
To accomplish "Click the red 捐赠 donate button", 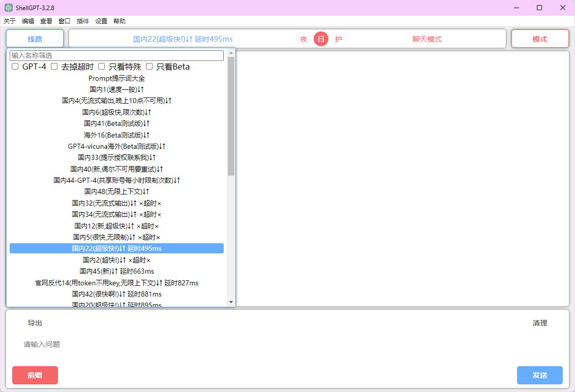I will [35, 375].
